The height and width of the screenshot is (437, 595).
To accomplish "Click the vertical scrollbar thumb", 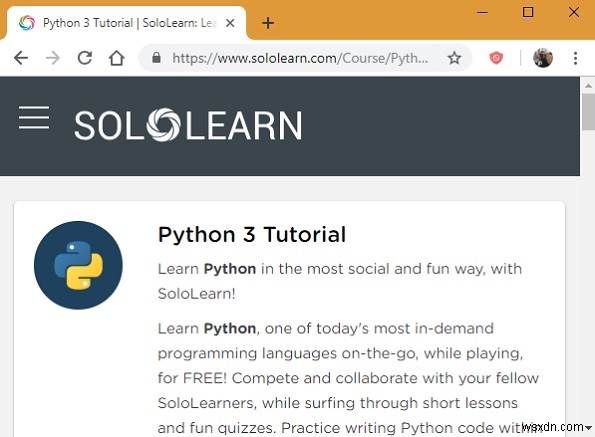I will tap(588, 111).
